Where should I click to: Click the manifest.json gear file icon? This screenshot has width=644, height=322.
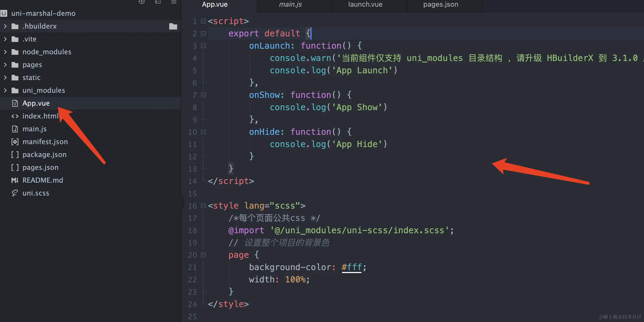[x=15, y=142]
